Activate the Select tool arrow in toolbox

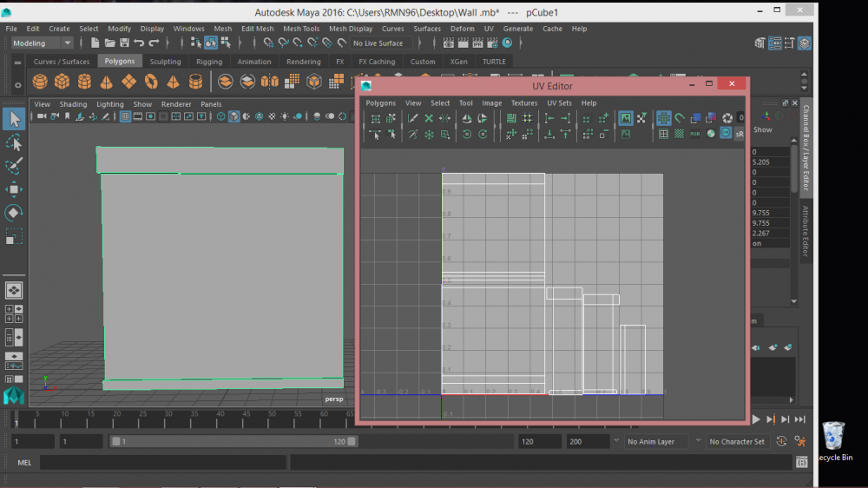14,119
